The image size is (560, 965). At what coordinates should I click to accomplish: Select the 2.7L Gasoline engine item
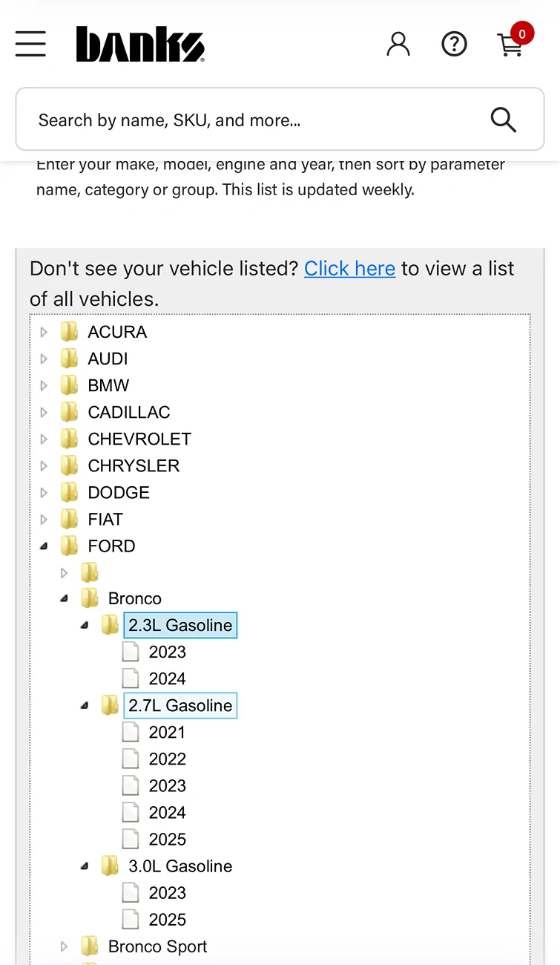coord(180,705)
